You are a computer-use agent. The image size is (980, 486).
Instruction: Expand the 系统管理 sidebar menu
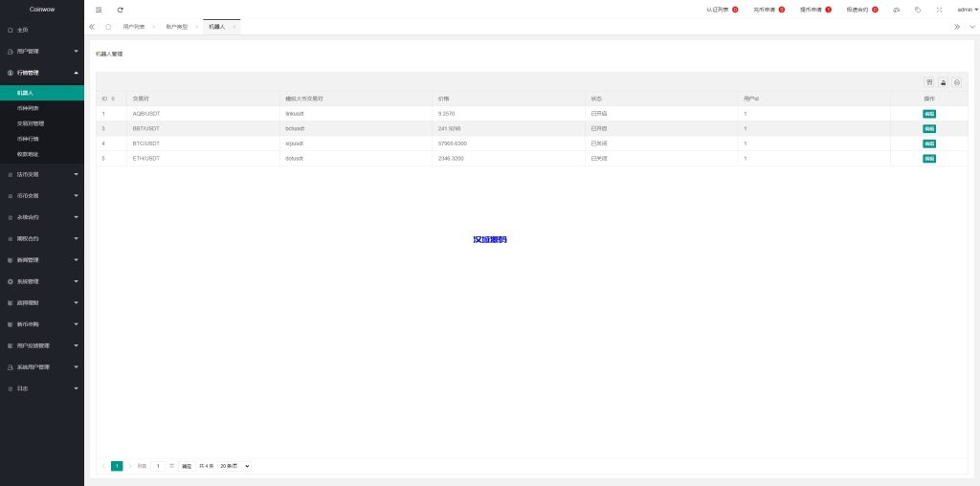[42, 281]
